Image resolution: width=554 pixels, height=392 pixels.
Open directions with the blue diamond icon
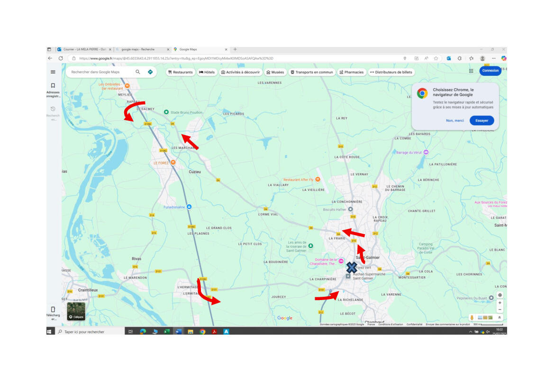pos(150,72)
